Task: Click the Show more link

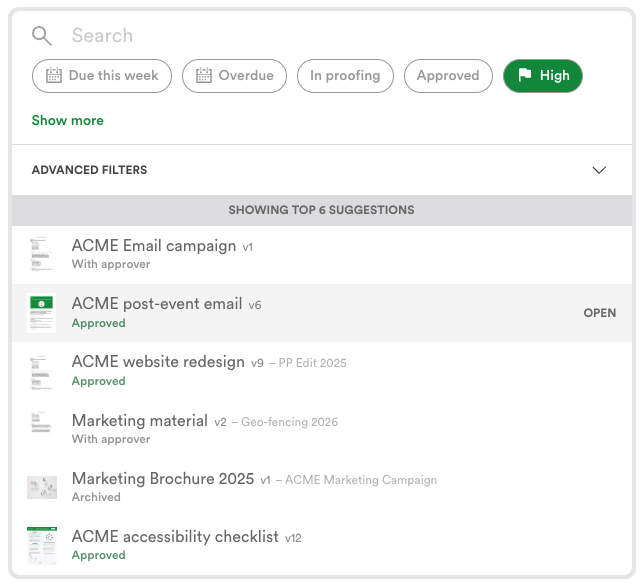Action: [x=68, y=120]
